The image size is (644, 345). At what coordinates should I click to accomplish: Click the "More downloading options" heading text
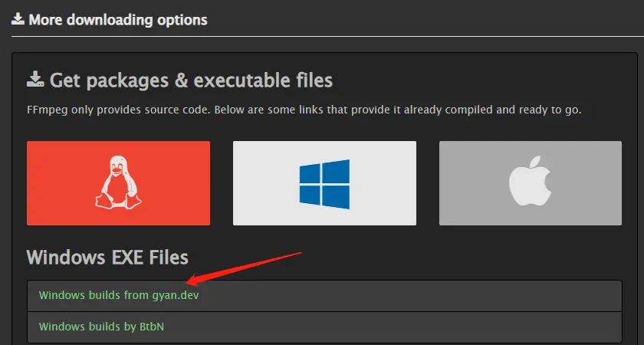[118, 19]
